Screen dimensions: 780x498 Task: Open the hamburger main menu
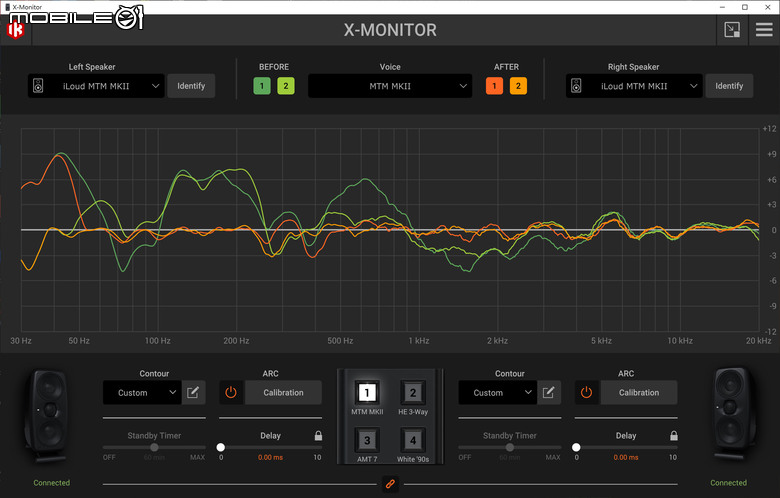[764, 30]
